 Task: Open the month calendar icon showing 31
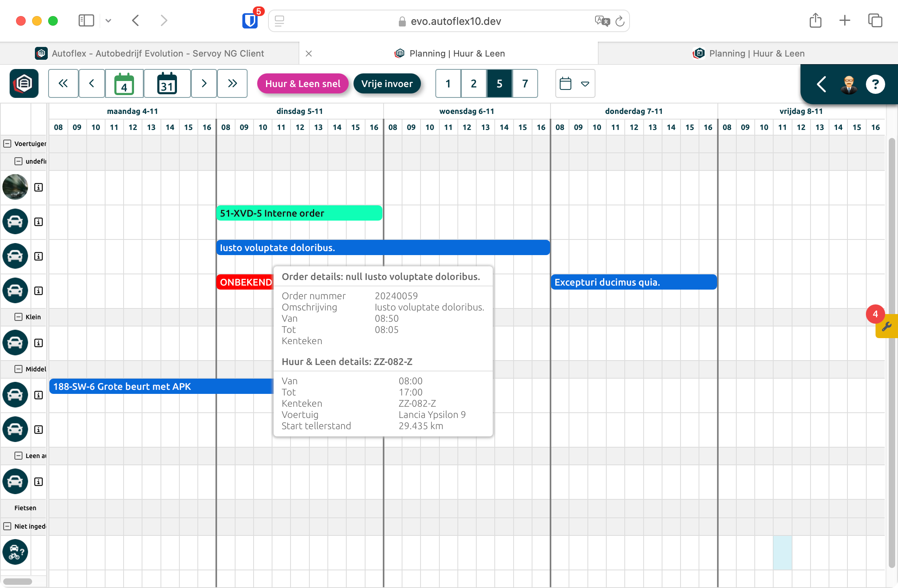click(167, 83)
